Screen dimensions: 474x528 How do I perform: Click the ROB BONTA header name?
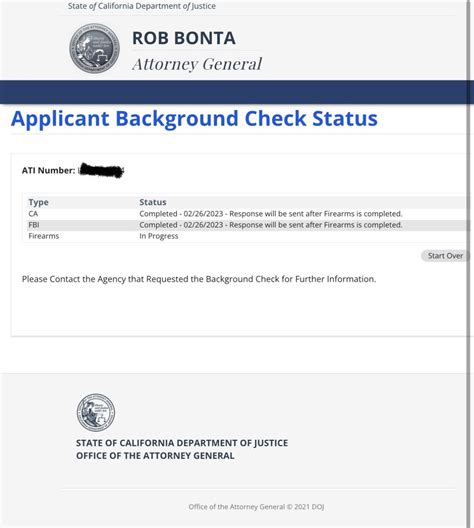[x=184, y=38]
